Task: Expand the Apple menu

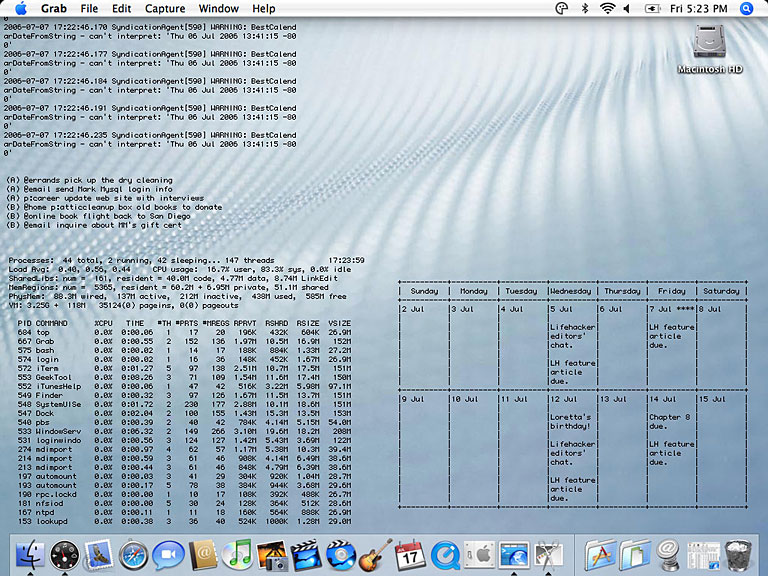Action: [20, 8]
